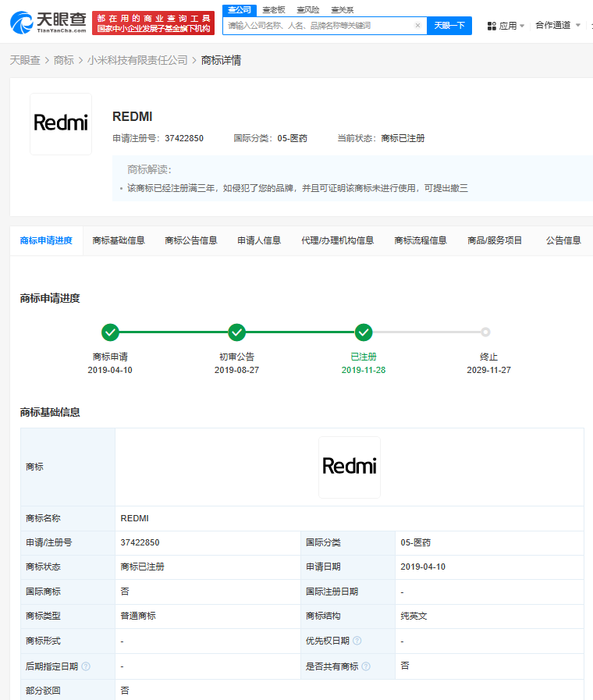
Task: Switch to the 商标申请进度 tab
Action: (46, 240)
